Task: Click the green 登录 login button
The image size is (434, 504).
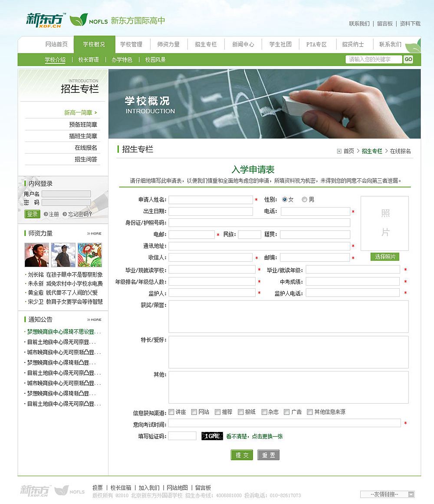Action: [x=32, y=214]
